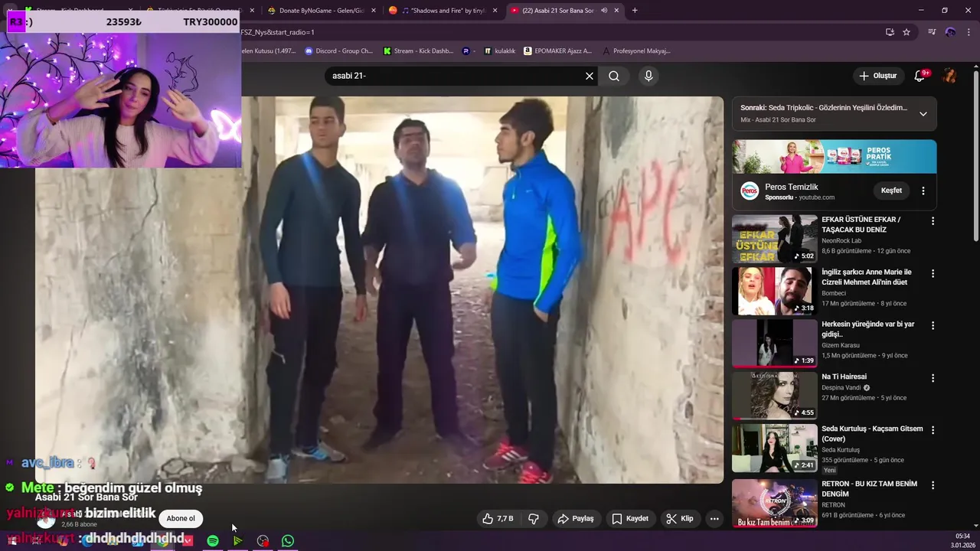980x551 pixels.
Task: Open options for İngiliz şarkıcı Anne Marie video
Action: [933, 273]
